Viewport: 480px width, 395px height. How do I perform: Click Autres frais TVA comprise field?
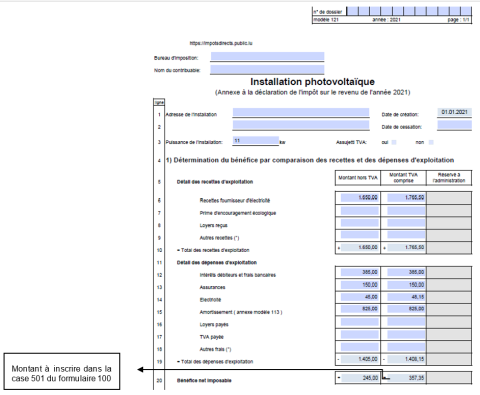(406, 347)
